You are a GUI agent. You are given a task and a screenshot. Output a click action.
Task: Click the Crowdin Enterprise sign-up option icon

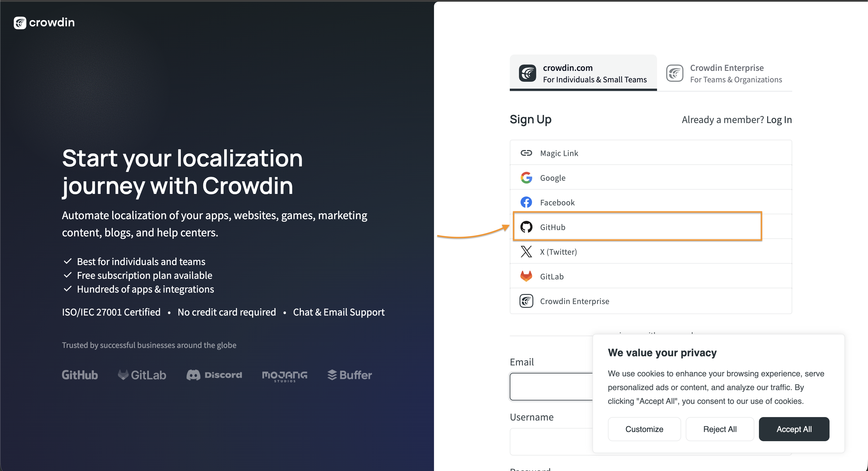coord(526,301)
